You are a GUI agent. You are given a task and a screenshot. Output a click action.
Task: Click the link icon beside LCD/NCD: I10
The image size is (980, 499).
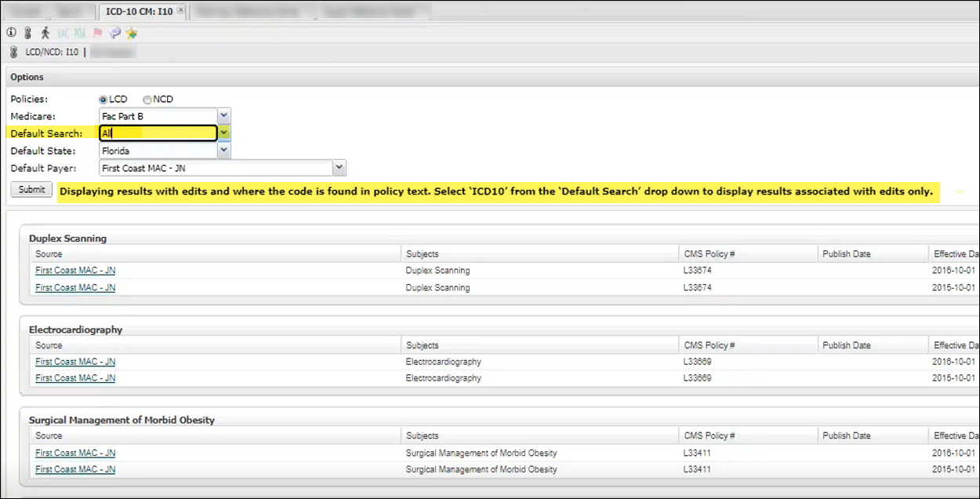(x=13, y=53)
